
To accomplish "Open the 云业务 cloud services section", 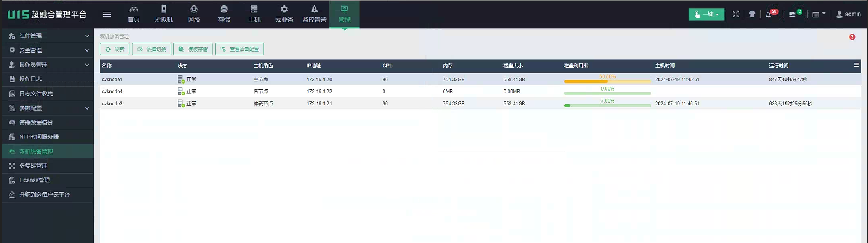I will [284, 14].
